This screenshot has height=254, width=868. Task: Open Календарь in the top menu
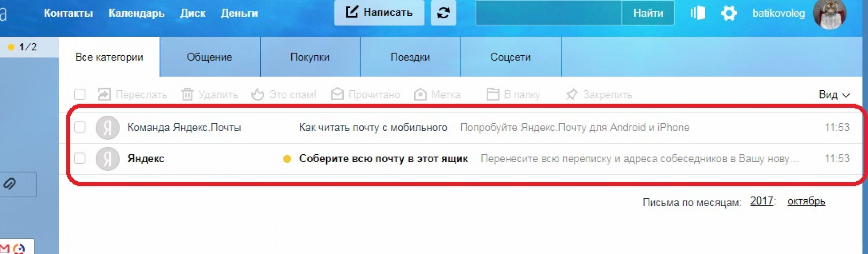[x=137, y=13]
